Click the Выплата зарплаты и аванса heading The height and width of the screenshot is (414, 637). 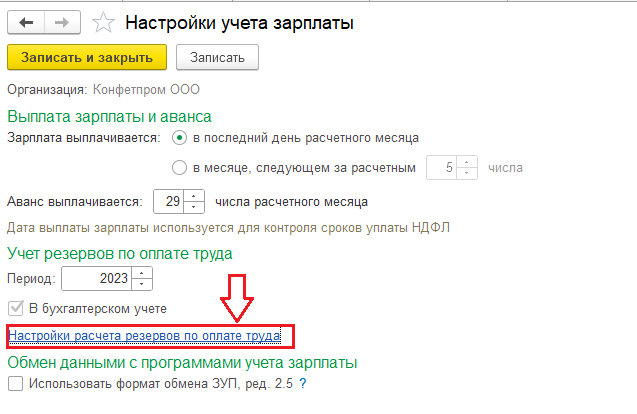[109, 117]
